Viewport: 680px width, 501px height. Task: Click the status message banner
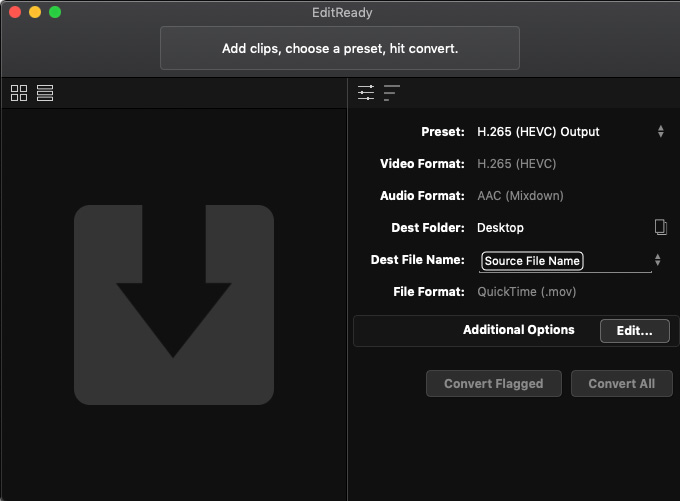[x=340, y=48]
